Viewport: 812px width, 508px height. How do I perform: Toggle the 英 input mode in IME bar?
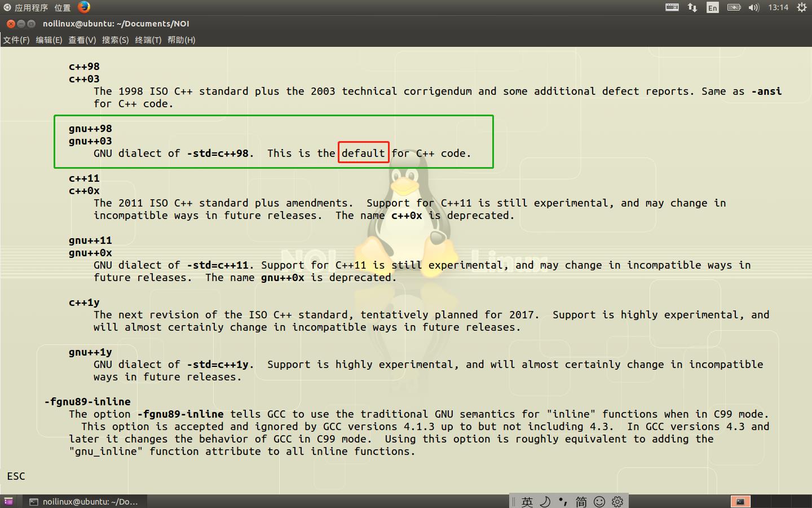click(527, 501)
